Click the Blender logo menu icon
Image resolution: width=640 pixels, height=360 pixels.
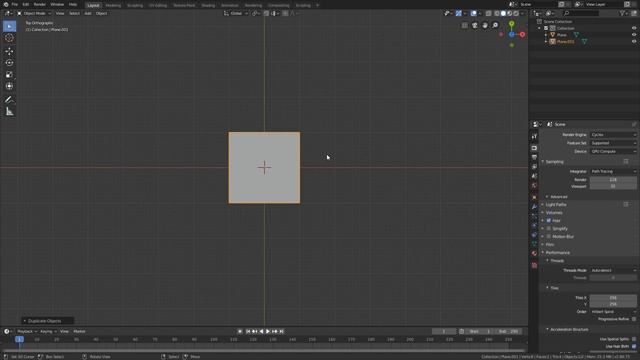click(x=6, y=4)
